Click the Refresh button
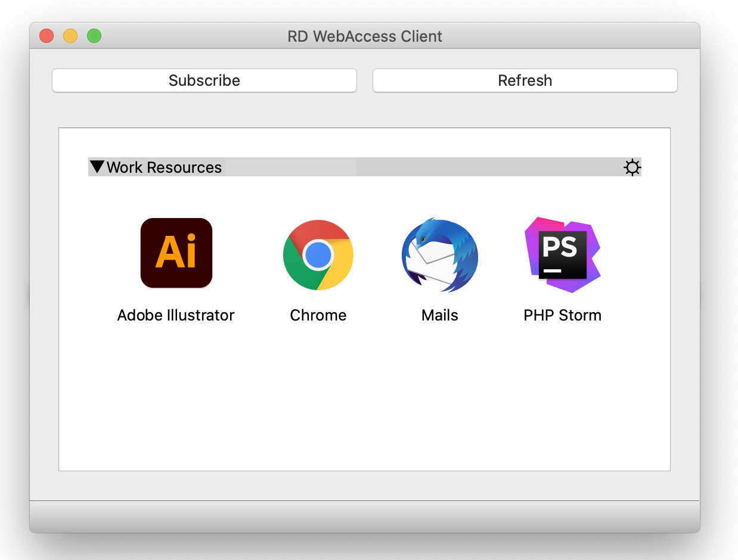Viewport: 738px width, 560px height. tap(525, 80)
